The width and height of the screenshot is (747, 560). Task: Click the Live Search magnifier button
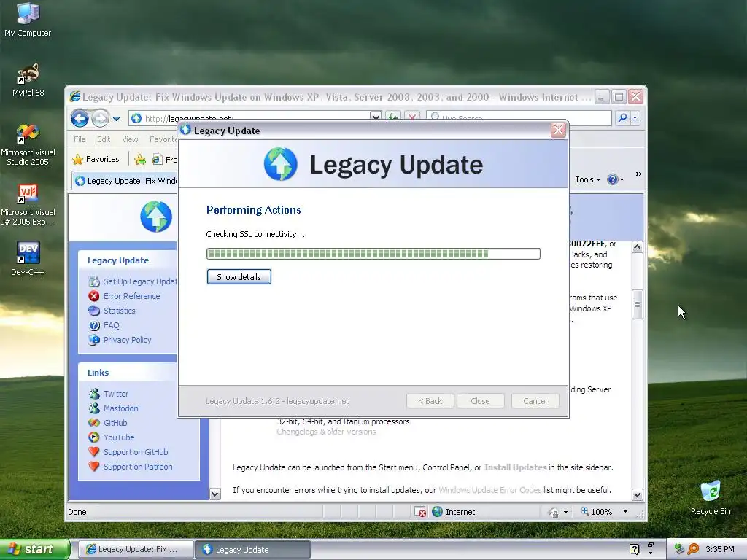tap(622, 117)
